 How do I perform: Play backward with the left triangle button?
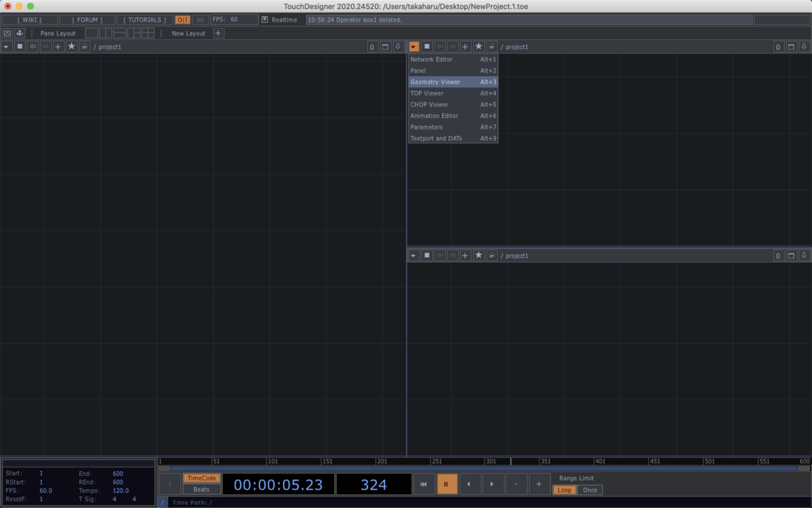[x=470, y=484]
